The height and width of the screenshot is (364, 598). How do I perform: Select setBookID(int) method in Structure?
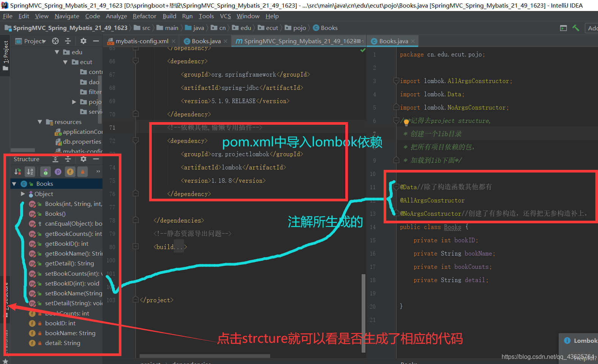(72, 283)
